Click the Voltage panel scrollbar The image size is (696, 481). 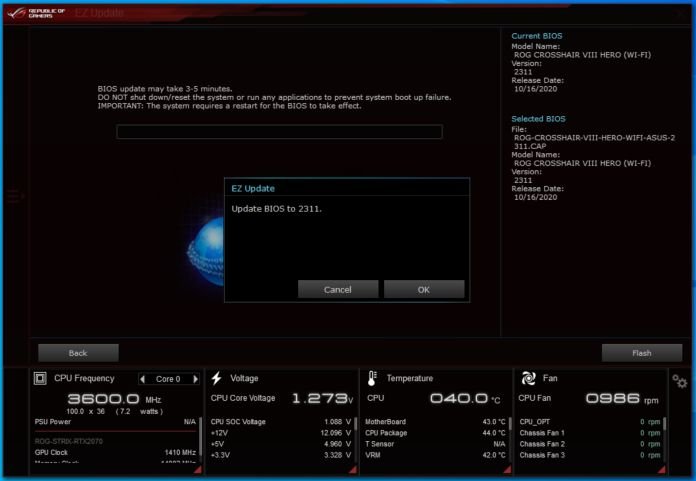[x=355, y=426]
